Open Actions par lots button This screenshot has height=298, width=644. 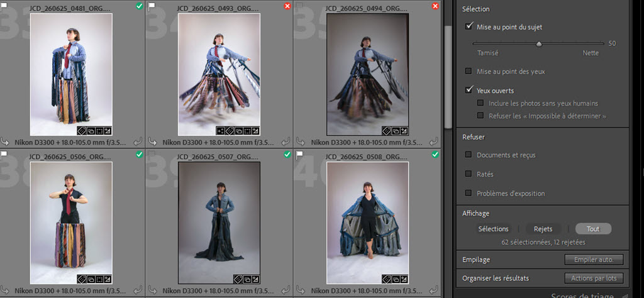(594, 279)
